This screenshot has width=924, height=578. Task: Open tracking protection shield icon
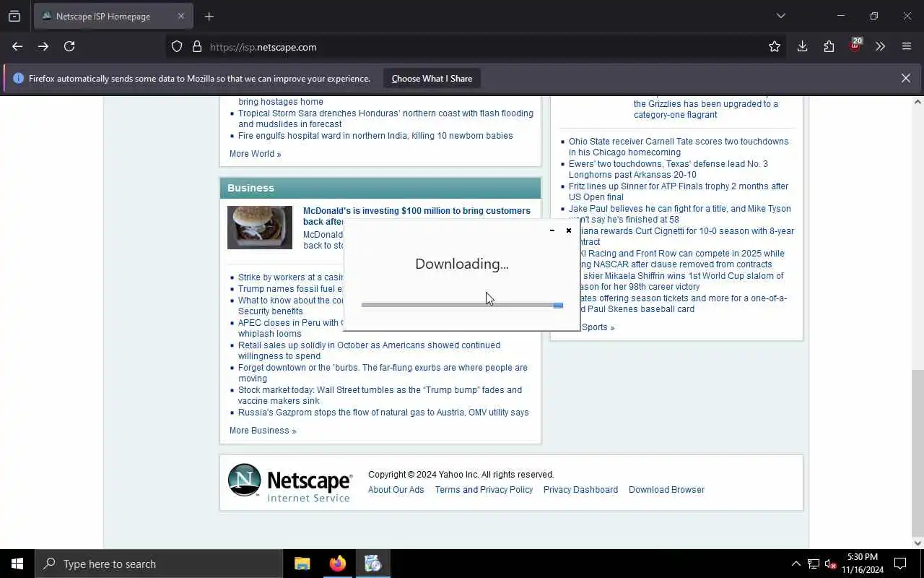point(177,47)
